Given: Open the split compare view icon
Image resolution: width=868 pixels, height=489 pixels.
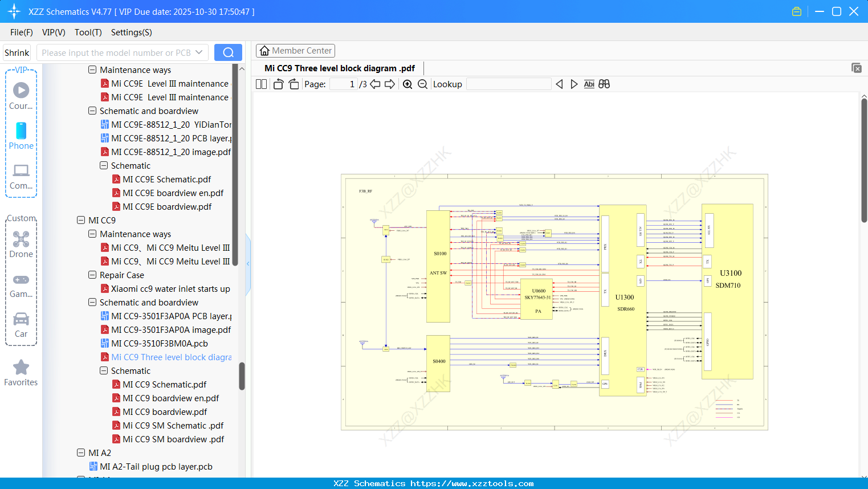Looking at the screenshot, I should point(604,84).
